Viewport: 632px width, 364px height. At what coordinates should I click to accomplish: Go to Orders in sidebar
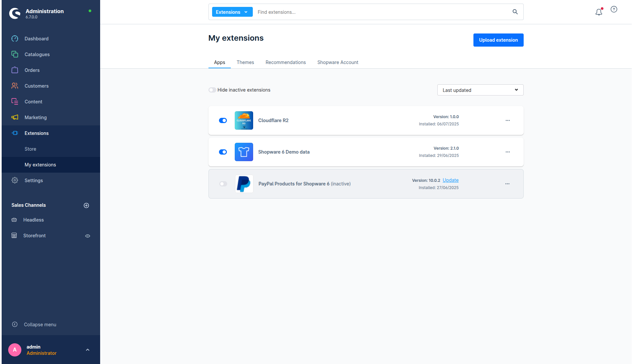point(32,70)
